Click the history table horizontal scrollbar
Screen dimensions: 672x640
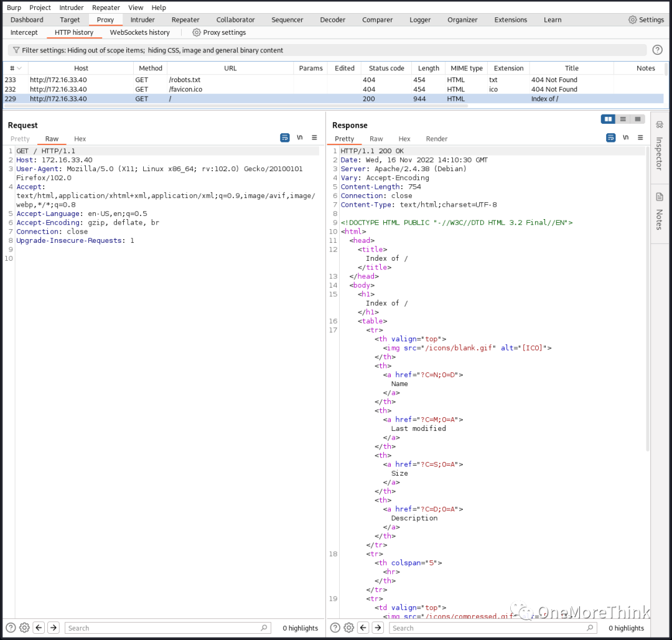coord(236,105)
